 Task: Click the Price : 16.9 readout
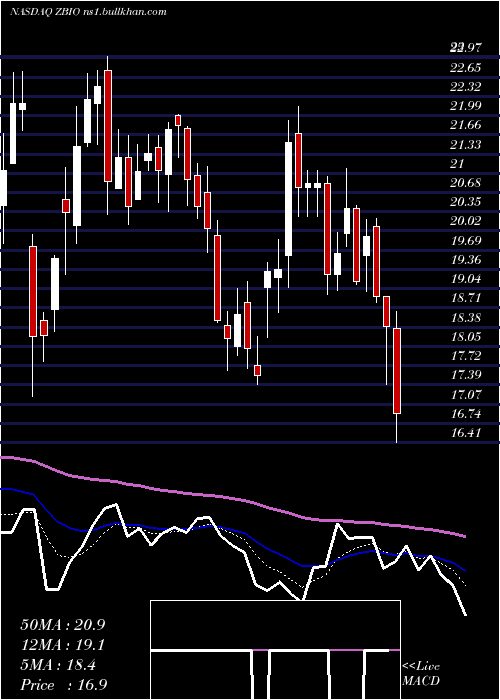tap(64, 685)
